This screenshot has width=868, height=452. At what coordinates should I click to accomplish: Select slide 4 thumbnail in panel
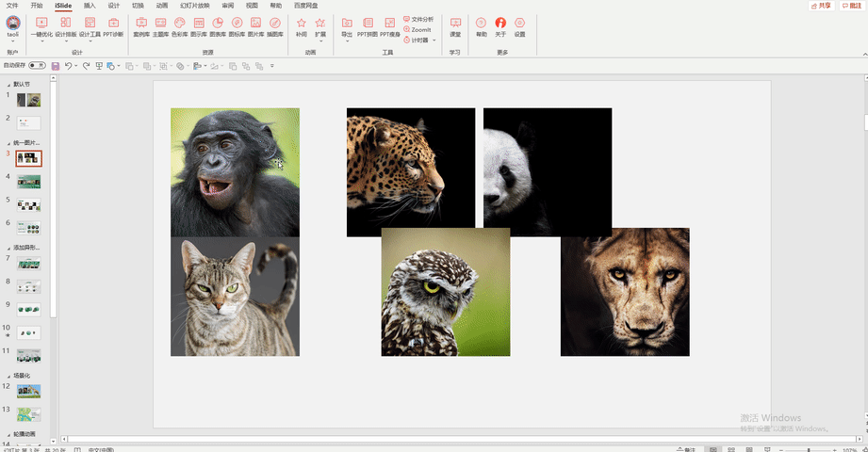click(x=29, y=182)
